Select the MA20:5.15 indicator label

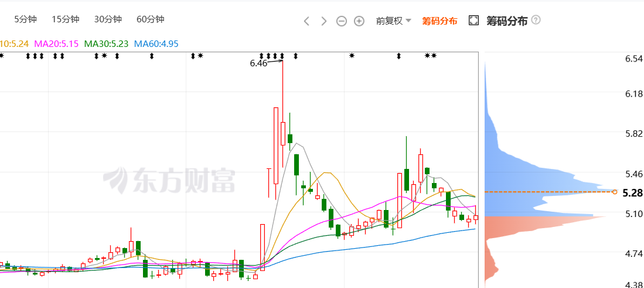(x=56, y=43)
